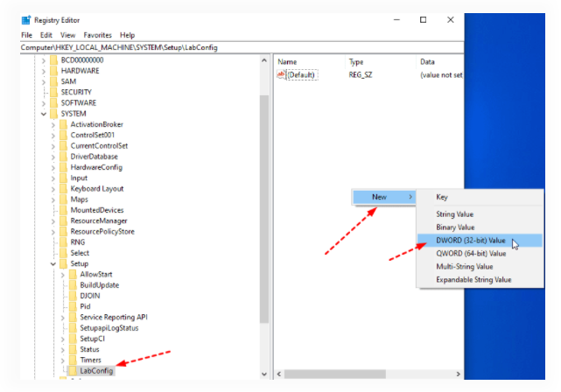This screenshot has height=392, width=561.
Task: Click the DJOIN folder icon
Action: coord(73,296)
